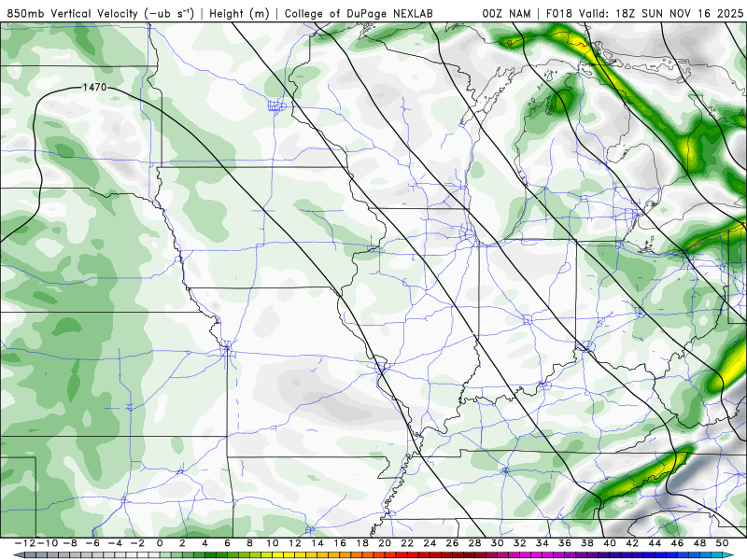Click the "12" colorbar tick label
Image resolution: width=747 pixels, height=560 pixels.
coord(295,543)
